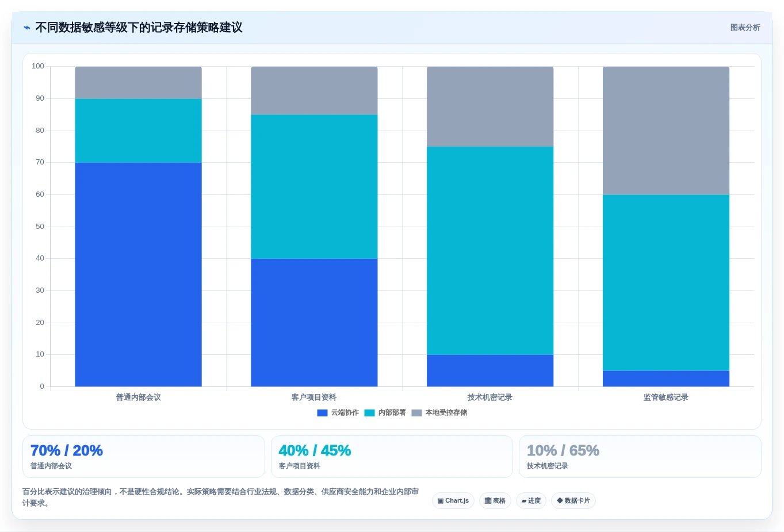Click the 内部部署 legend text

(x=392, y=413)
